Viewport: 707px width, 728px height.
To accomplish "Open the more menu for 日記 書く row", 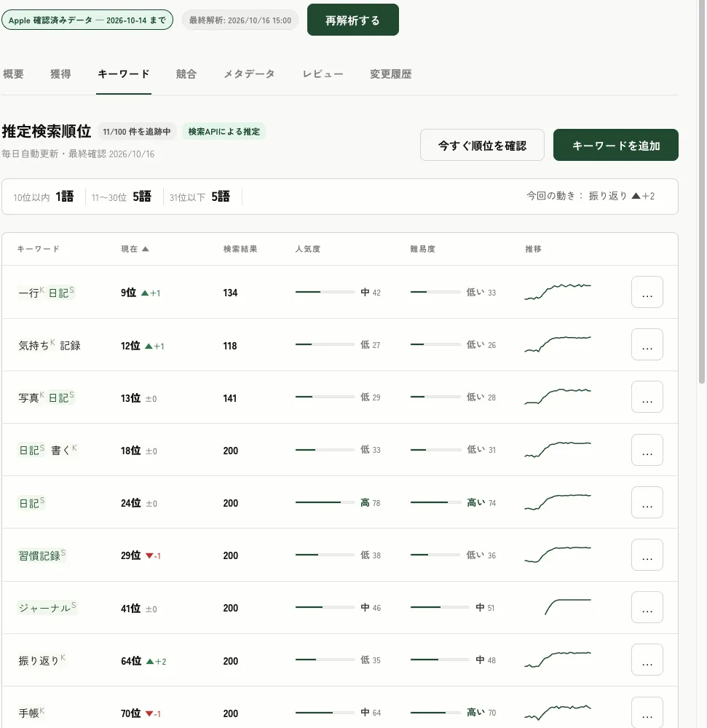I will 647,450.
